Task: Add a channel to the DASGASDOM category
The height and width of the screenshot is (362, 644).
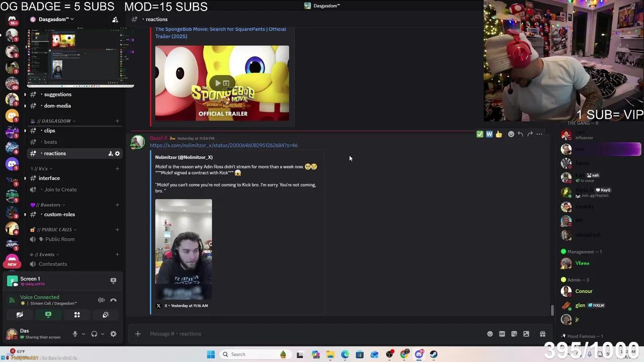Action: [x=117, y=121]
